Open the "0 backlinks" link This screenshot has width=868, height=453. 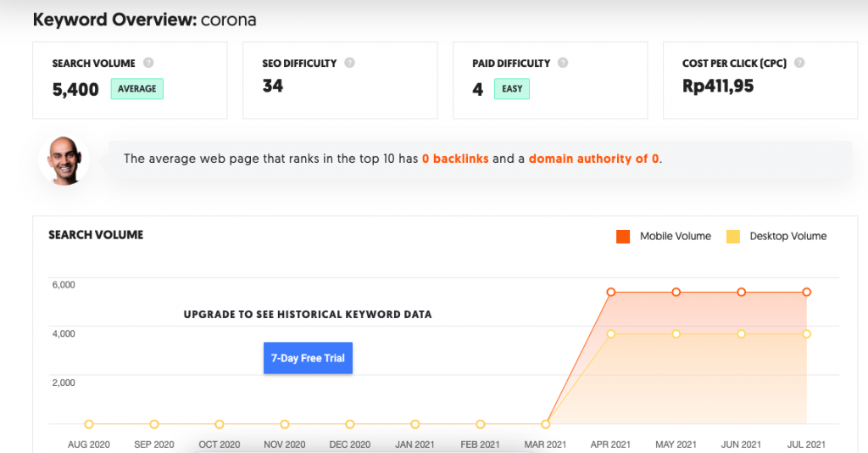[x=455, y=159]
